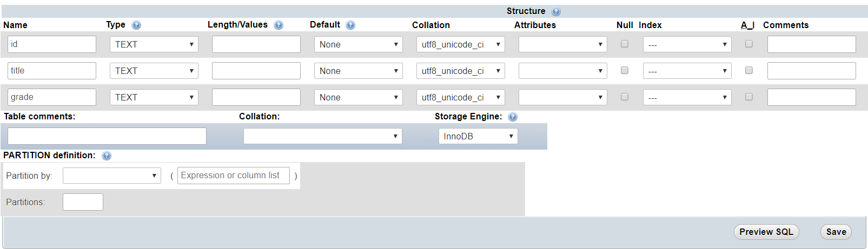This screenshot has width=868, height=249.
Task: Open the Type dropdown for title column
Action: tap(154, 71)
